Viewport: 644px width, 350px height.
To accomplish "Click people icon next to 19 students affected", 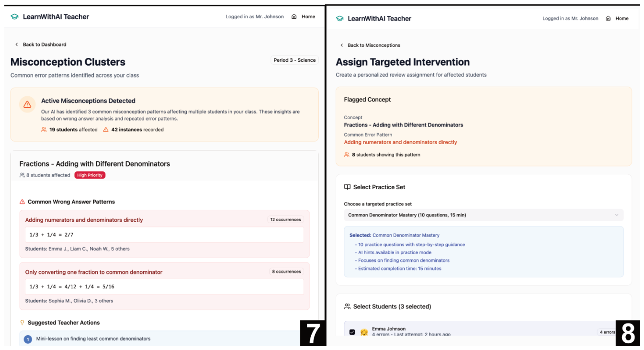I will tap(44, 130).
